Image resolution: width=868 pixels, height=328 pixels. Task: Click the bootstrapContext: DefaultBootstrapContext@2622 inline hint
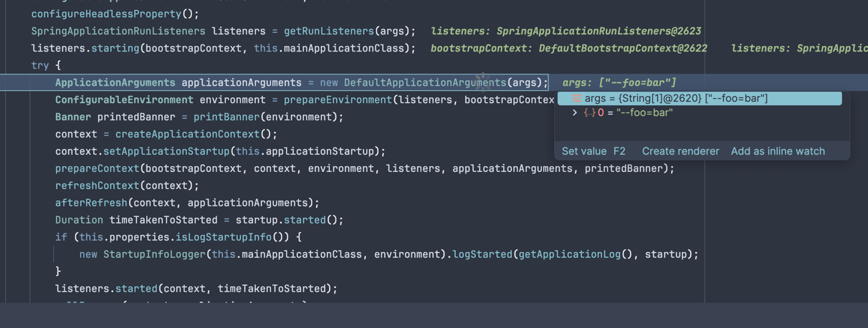click(568, 48)
